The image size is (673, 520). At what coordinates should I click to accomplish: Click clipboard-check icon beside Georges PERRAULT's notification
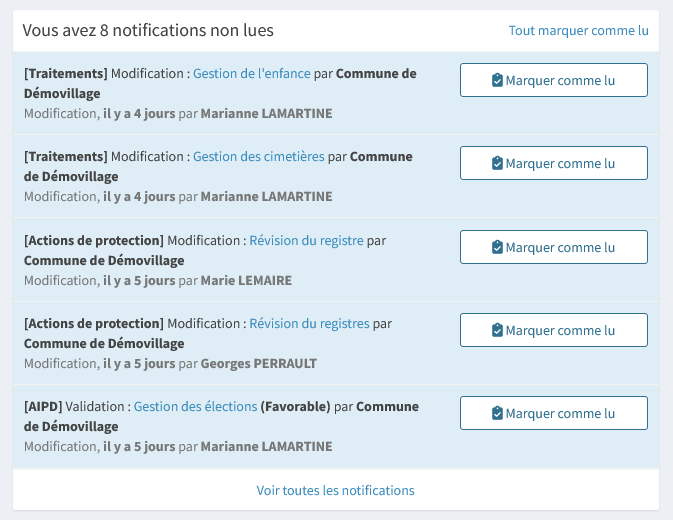tap(497, 330)
